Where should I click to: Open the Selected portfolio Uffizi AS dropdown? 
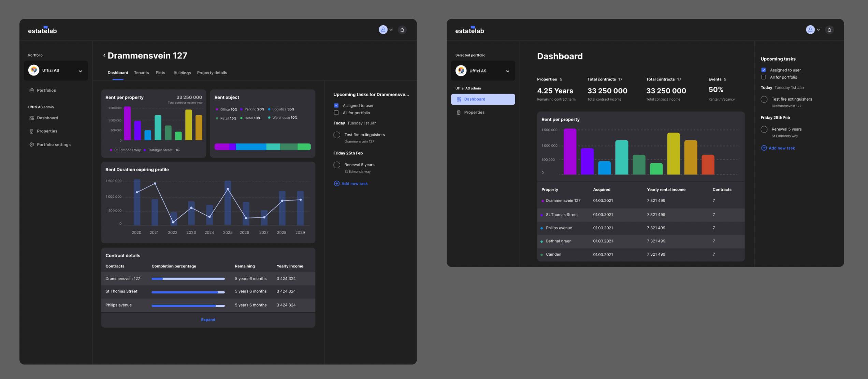(x=507, y=71)
